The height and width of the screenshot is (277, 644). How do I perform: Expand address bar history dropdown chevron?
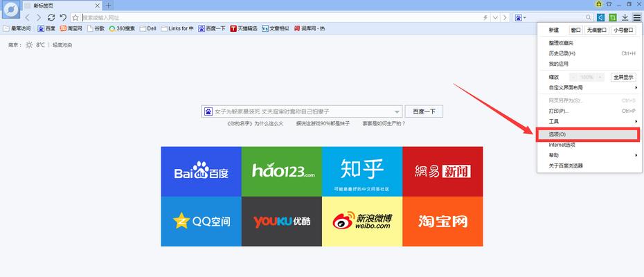[x=495, y=18]
